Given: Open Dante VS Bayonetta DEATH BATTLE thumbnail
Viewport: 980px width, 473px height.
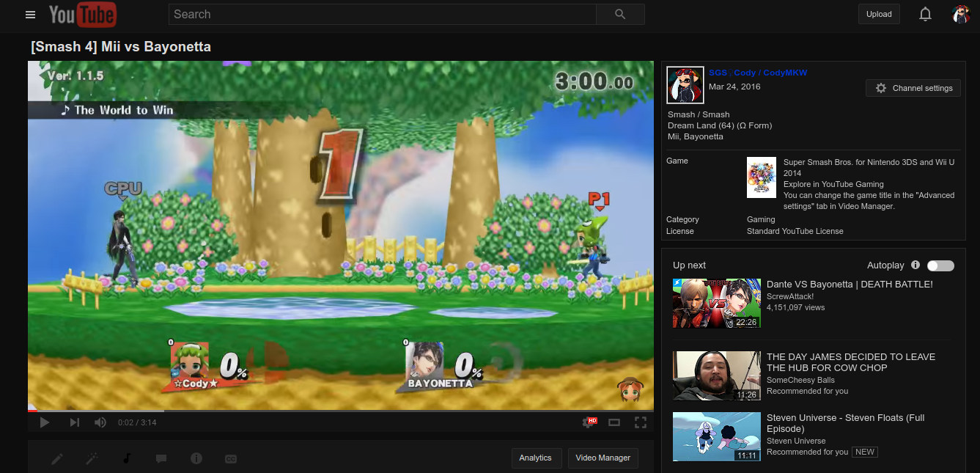Looking at the screenshot, I should [x=717, y=303].
